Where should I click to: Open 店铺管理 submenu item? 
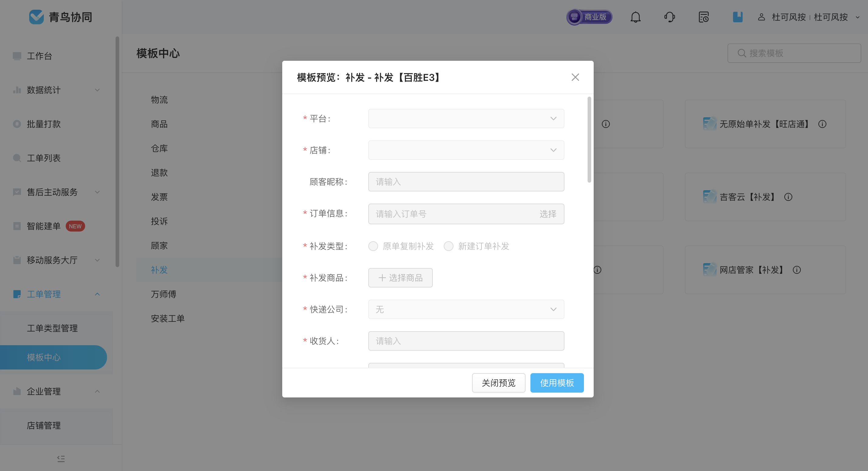pos(44,425)
